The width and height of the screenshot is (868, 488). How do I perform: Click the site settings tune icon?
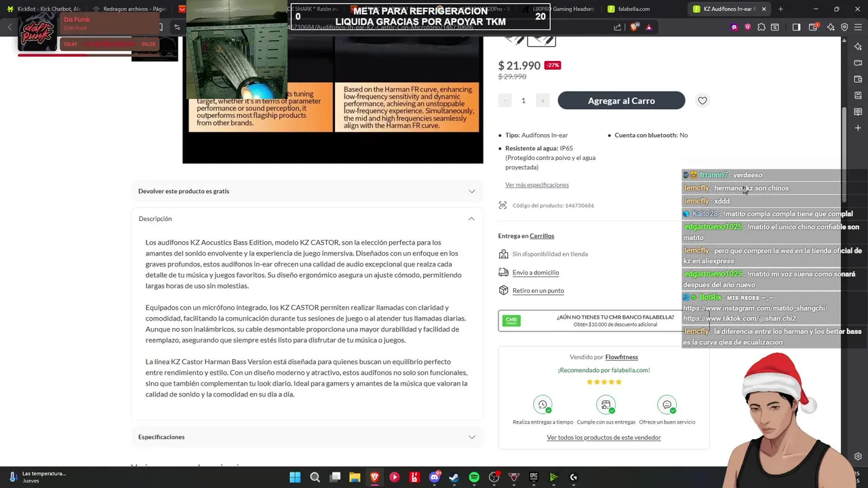(x=177, y=27)
